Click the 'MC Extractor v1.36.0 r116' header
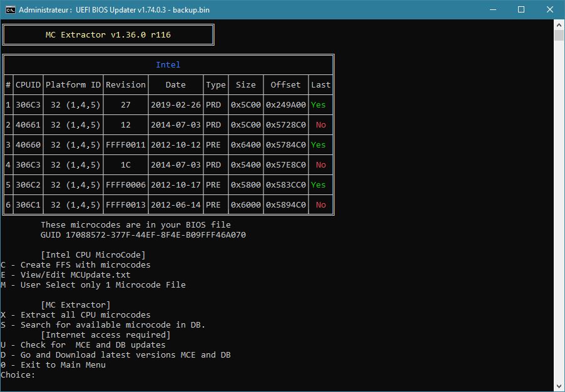565x392 pixels. [108, 35]
